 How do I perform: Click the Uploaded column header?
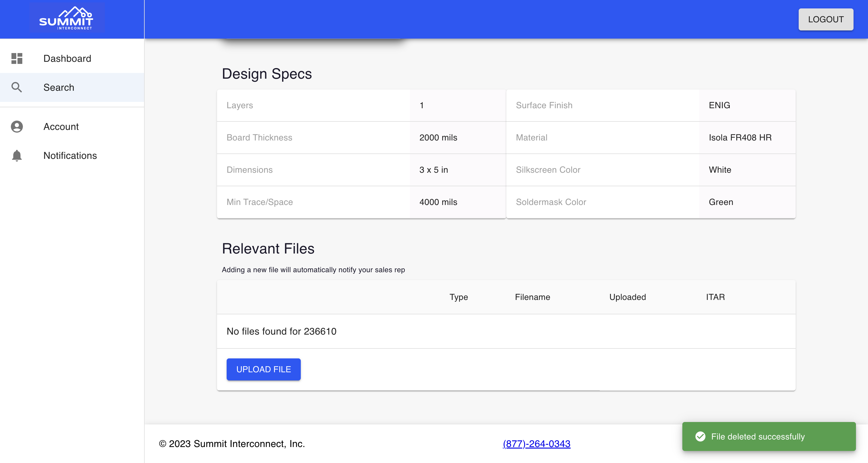click(x=627, y=297)
